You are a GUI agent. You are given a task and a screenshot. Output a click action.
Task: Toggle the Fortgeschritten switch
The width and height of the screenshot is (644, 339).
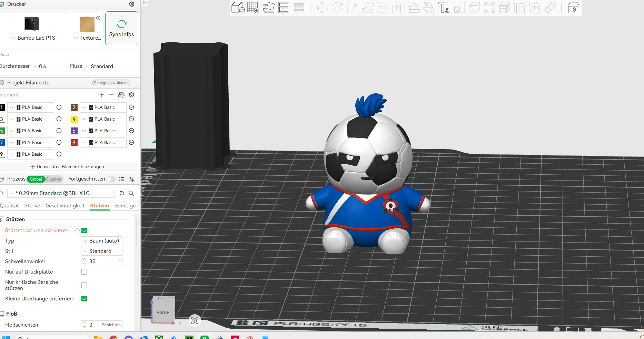[x=111, y=179]
